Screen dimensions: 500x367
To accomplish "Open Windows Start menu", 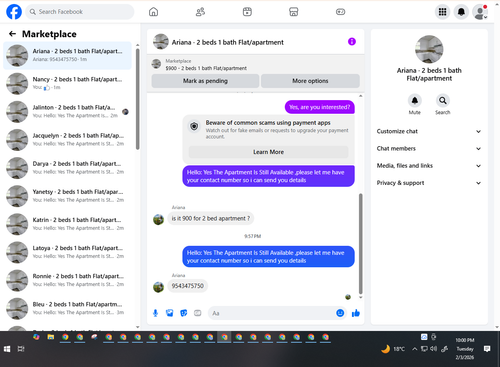I will 7,349.
